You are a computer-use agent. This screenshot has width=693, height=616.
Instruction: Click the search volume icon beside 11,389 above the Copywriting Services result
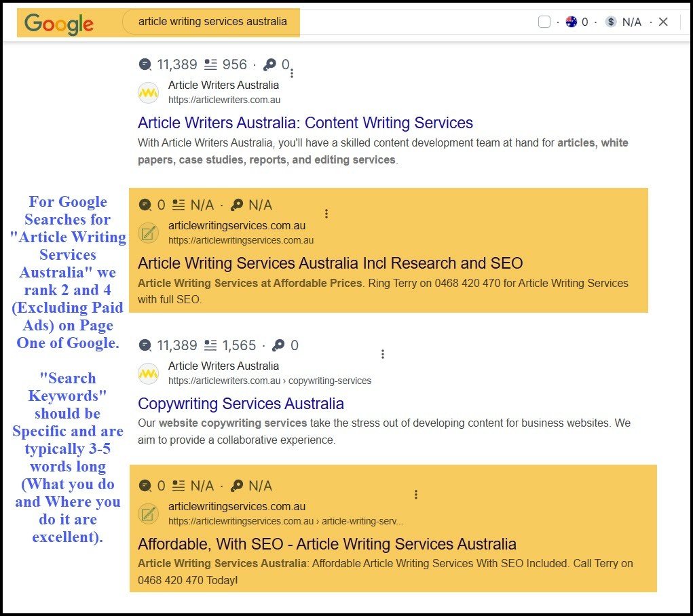[145, 345]
